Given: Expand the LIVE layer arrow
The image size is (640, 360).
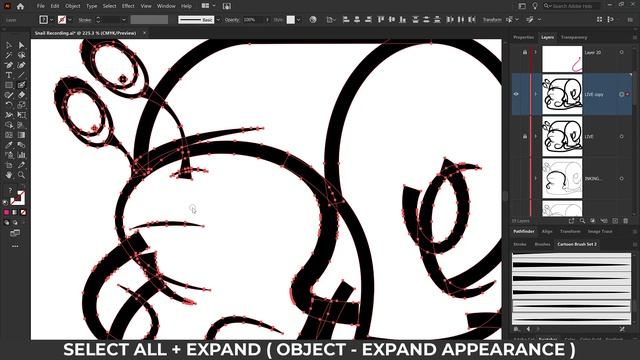Looking at the screenshot, I should coord(536,136).
